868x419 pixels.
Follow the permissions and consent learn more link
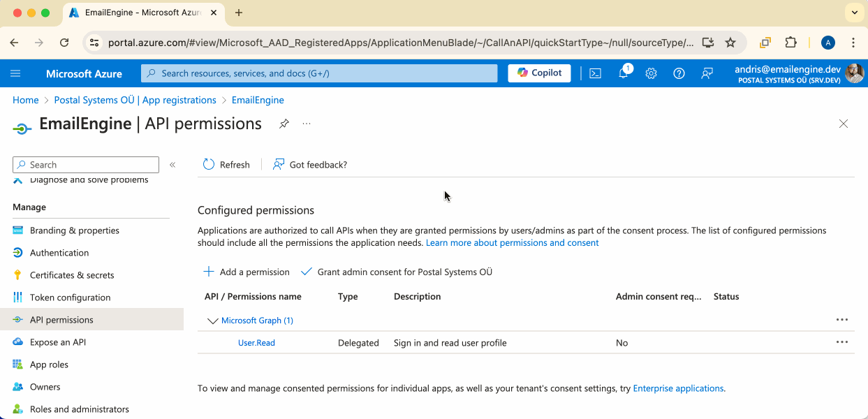pyautogui.click(x=512, y=242)
